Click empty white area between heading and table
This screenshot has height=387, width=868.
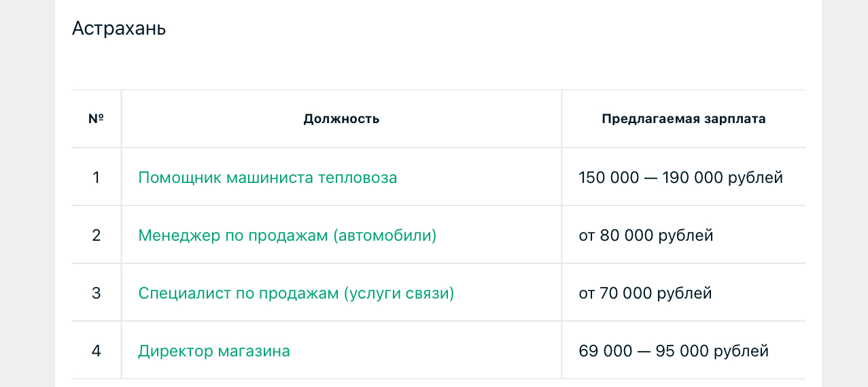click(x=438, y=65)
